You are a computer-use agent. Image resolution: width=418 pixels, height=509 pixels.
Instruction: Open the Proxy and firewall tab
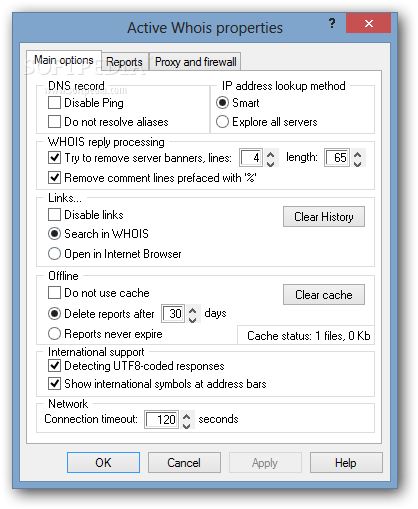coord(196,62)
